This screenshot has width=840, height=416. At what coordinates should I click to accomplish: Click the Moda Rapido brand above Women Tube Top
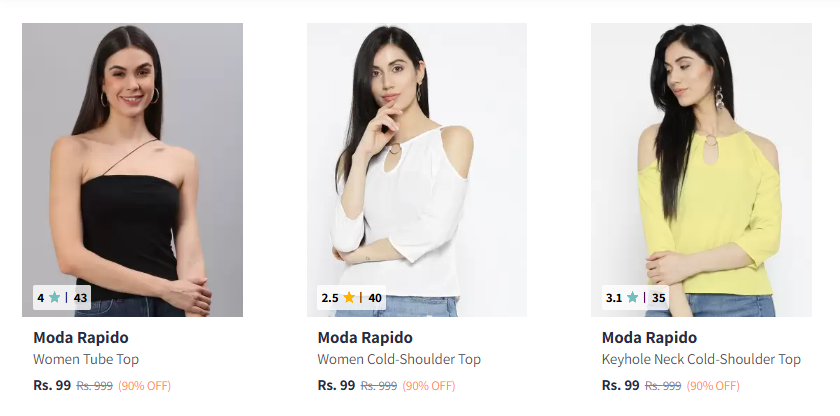81,337
